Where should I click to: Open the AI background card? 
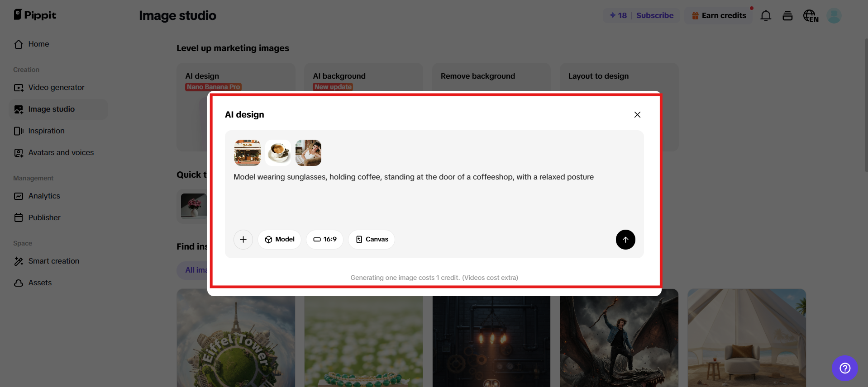[x=363, y=77]
